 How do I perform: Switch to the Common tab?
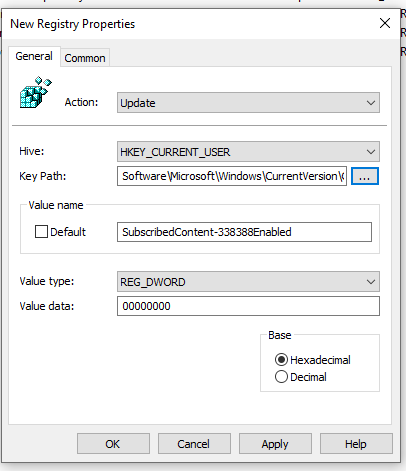(x=85, y=58)
